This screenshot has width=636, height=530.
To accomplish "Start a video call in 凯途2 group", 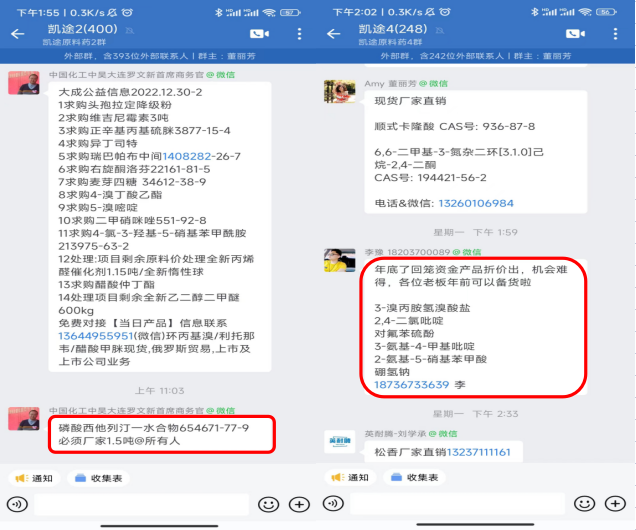I will 260,34.
